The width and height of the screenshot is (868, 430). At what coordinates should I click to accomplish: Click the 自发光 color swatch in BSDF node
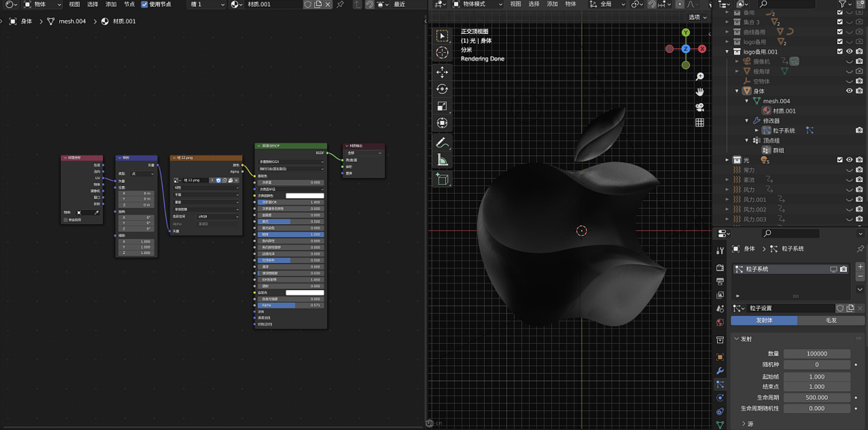pos(304,293)
